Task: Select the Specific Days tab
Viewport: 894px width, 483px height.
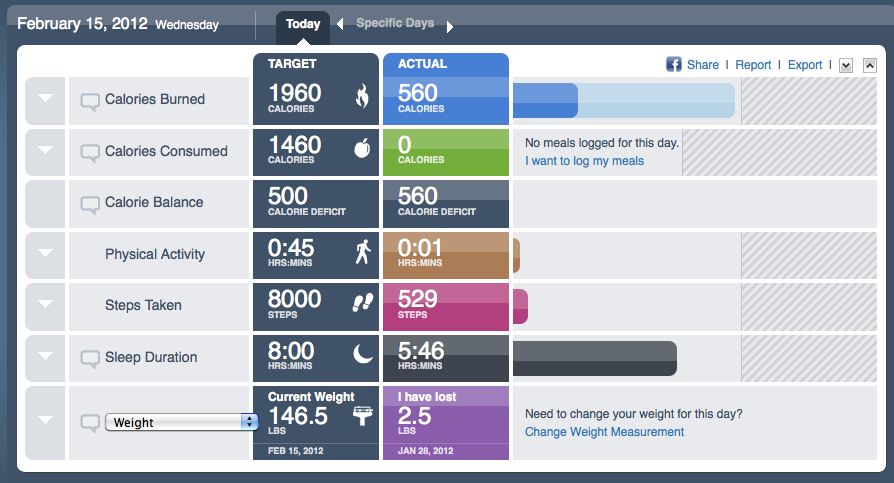Action: click(x=394, y=24)
